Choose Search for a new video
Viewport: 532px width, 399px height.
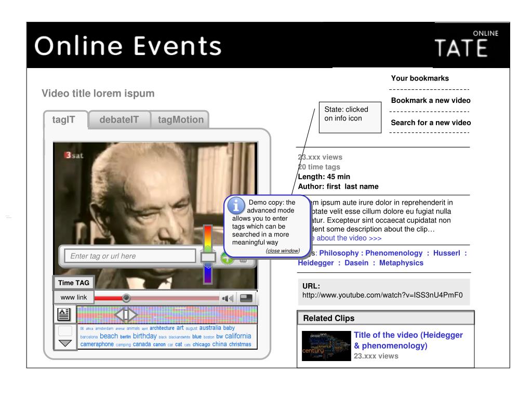(x=431, y=123)
